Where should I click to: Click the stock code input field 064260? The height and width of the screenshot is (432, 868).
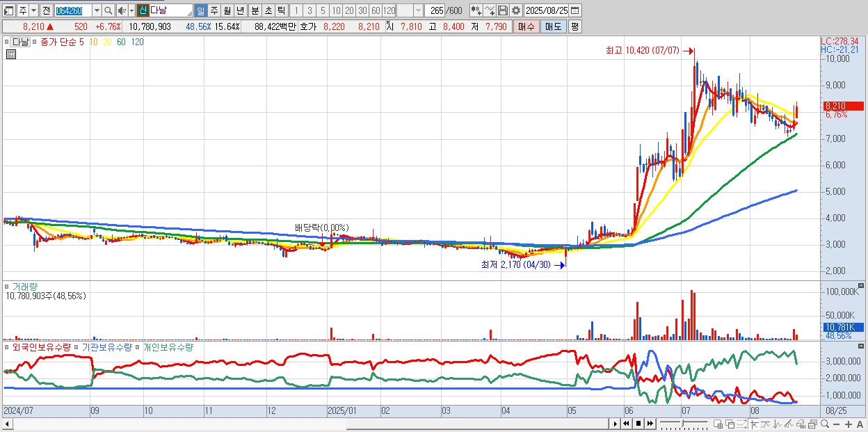click(73, 10)
